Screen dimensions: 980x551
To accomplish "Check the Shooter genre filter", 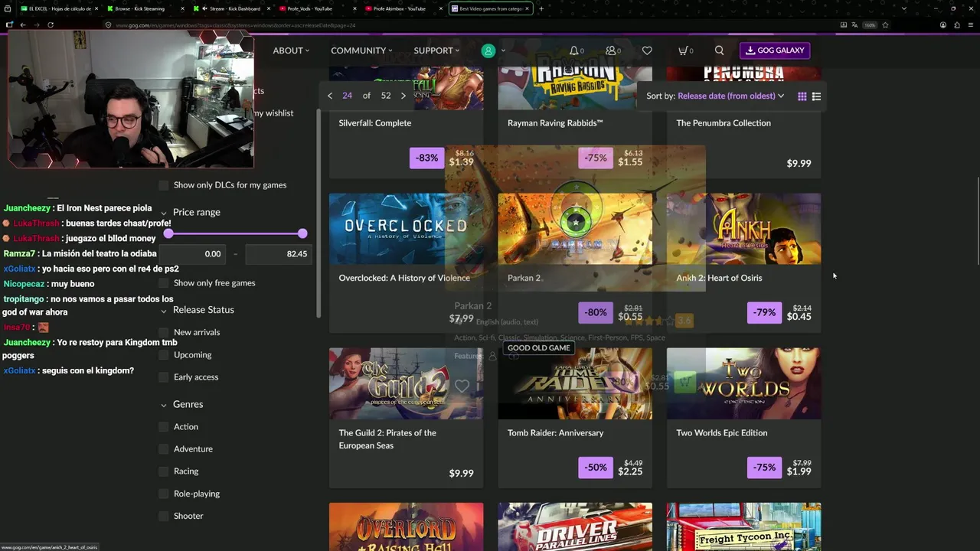I will 163,517.
